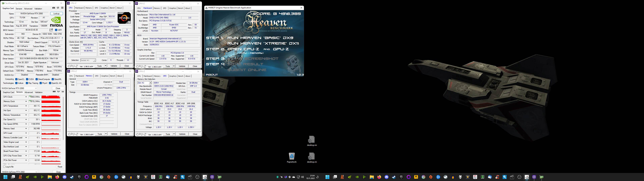
Task: Click the DRAM Frequency value 1399.7 MHz
Action: (x=107, y=95)
